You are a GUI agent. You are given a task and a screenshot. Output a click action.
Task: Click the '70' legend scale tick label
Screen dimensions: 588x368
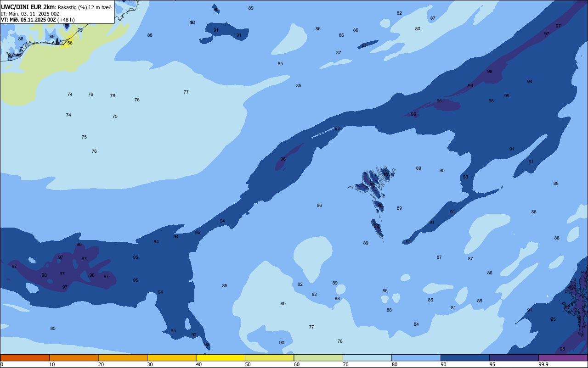coord(345,364)
